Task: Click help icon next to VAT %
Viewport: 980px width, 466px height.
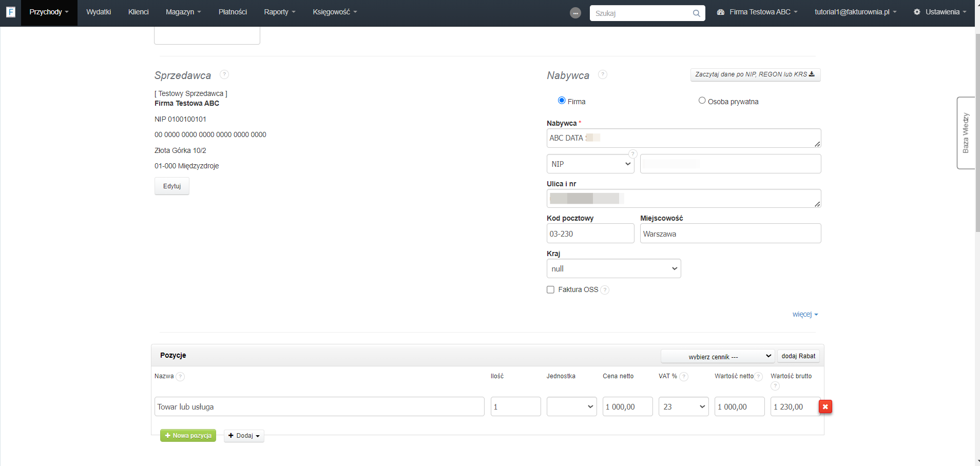Action: [x=684, y=377]
